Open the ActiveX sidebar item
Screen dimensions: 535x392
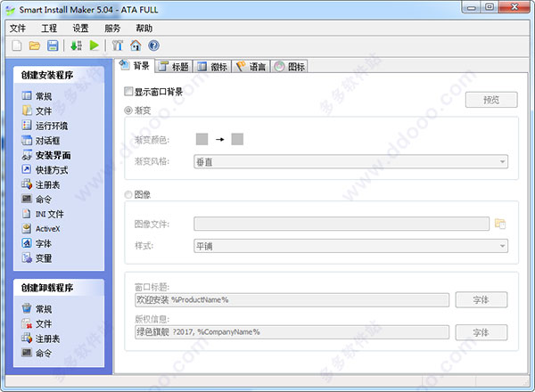[x=41, y=228]
